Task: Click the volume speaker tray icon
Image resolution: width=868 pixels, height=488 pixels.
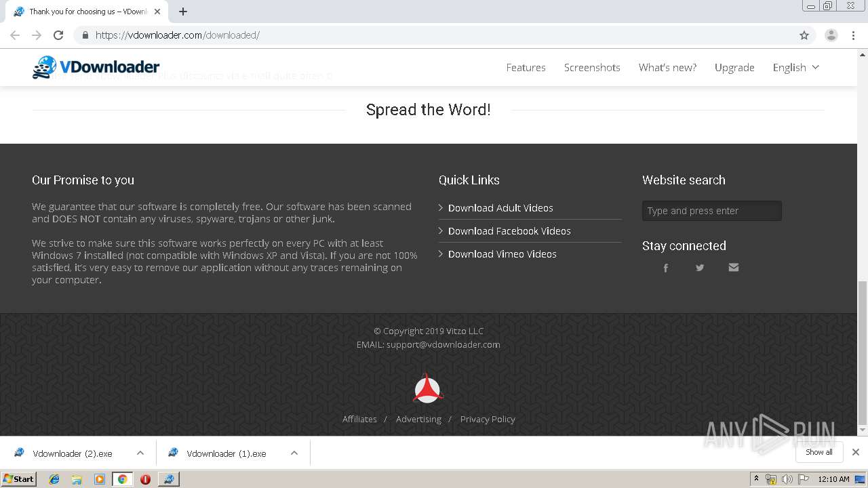Action: coord(787,479)
